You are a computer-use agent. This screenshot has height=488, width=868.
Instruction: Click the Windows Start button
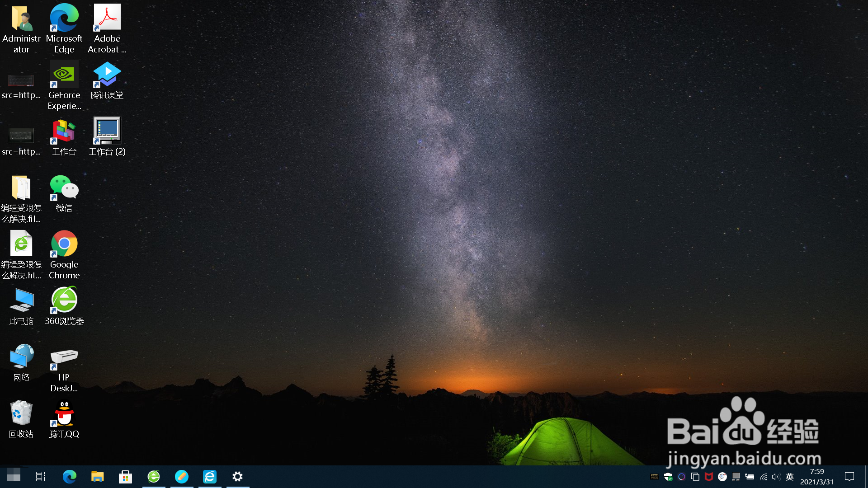click(14, 476)
